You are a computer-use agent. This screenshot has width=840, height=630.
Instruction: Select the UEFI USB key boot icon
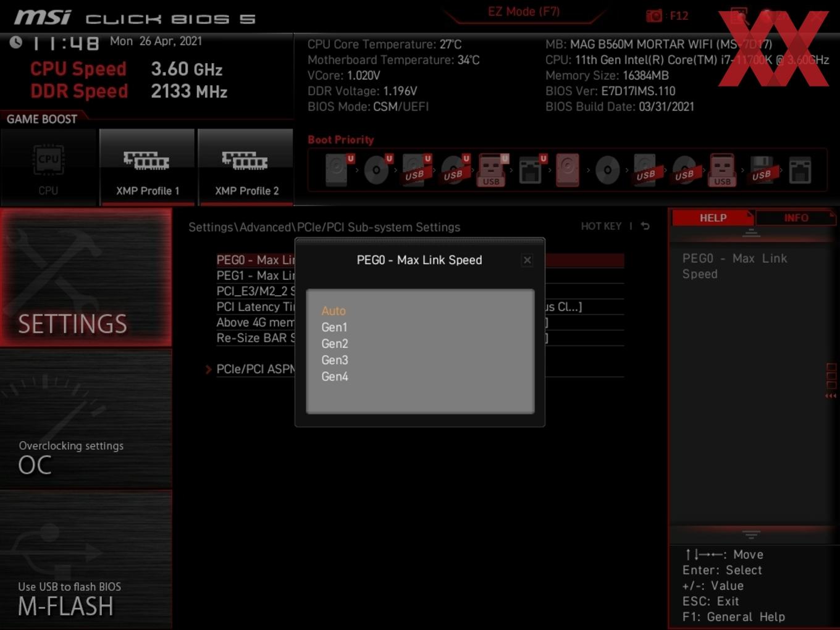[x=492, y=170]
